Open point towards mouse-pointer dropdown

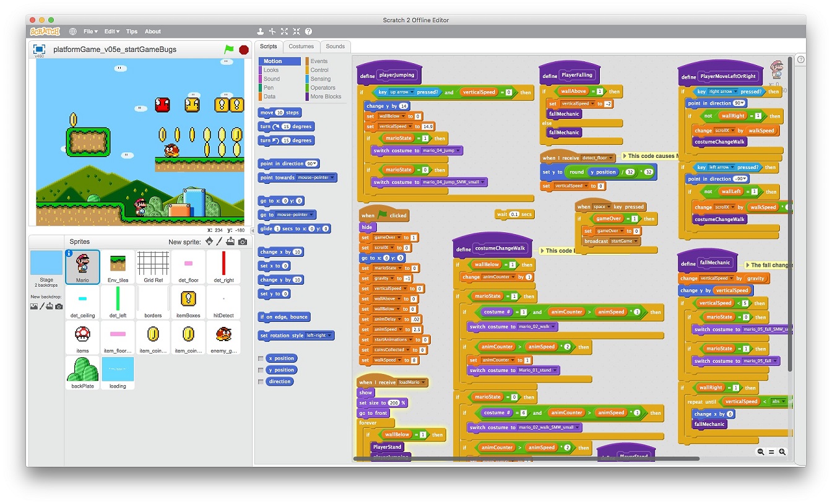pyautogui.click(x=332, y=178)
